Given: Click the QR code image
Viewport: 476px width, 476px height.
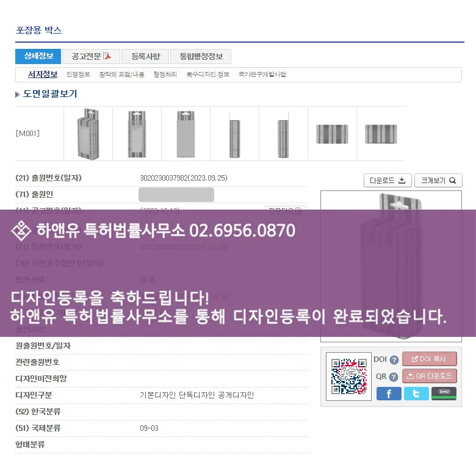Looking at the screenshot, I should pyautogui.click(x=349, y=377).
